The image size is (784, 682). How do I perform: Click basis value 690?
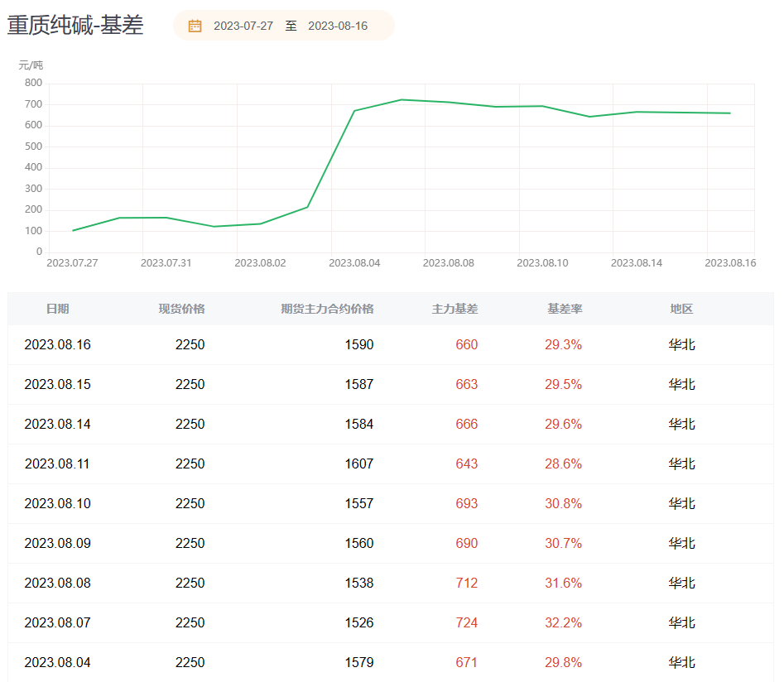pos(466,544)
